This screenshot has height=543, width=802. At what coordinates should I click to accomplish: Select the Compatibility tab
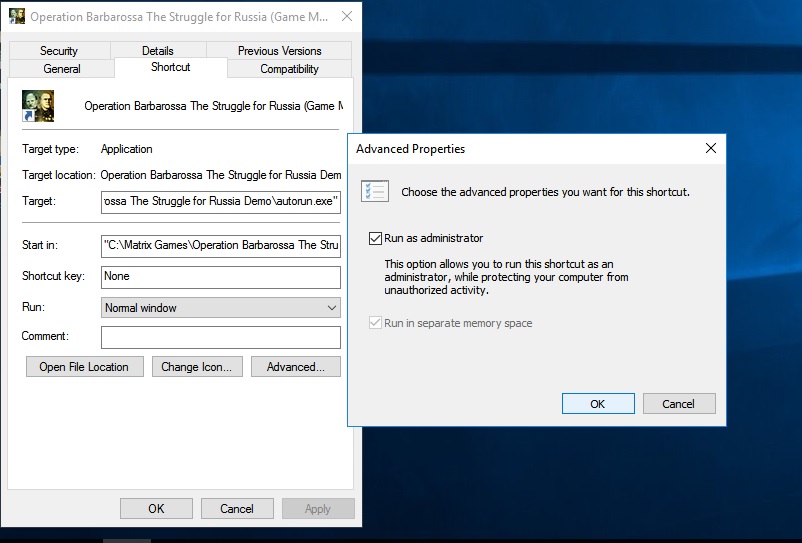coord(289,69)
